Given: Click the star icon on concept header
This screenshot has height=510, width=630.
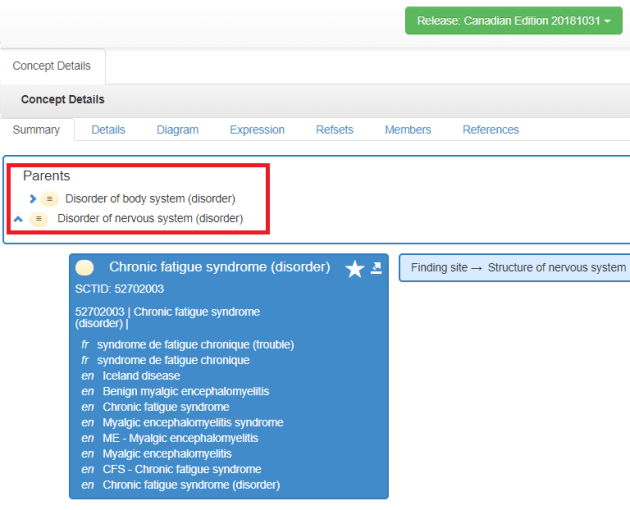Looking at the screenshot, I should coord(354,268).
